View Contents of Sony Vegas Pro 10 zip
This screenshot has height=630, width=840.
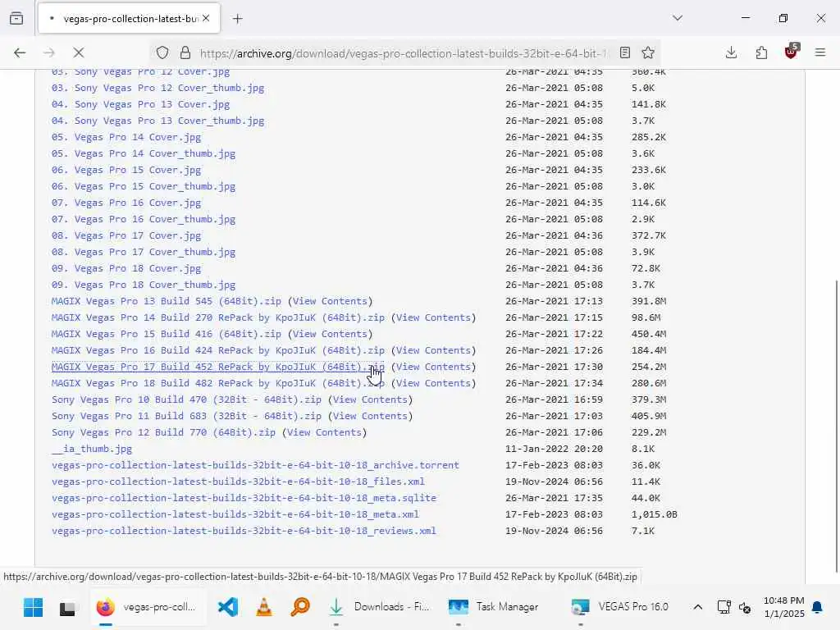click(x=370, y=399)
